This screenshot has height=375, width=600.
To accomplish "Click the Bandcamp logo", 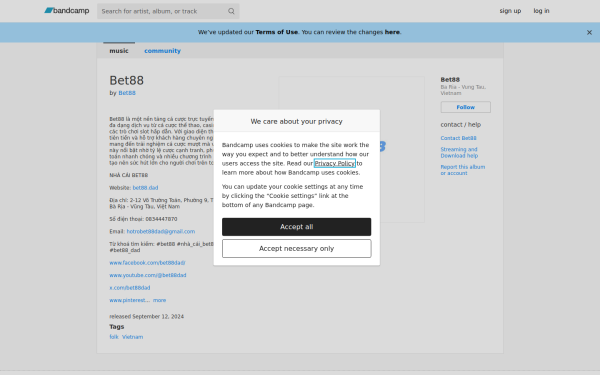I will point(67,11).
